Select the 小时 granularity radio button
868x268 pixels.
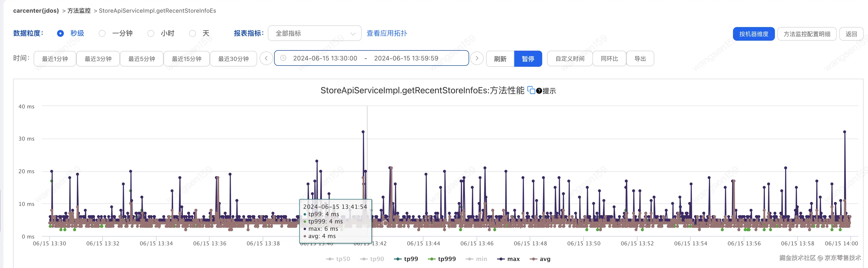151,33
